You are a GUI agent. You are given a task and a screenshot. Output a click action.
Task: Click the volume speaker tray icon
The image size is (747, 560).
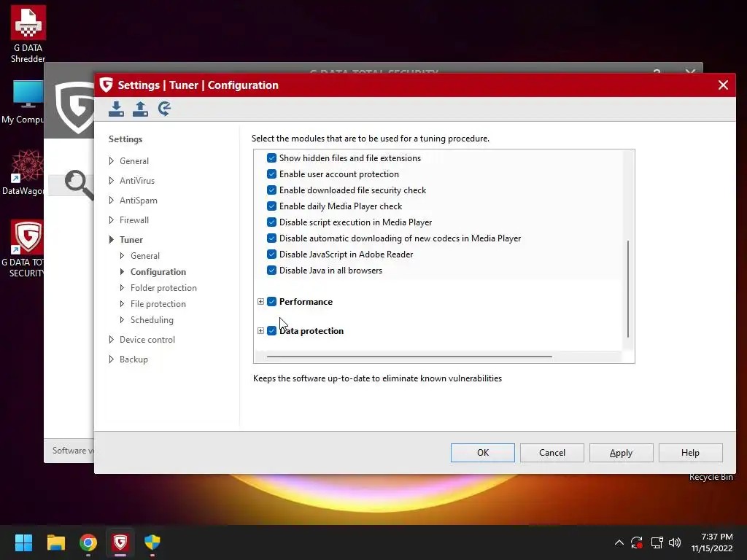pos(675,542)
